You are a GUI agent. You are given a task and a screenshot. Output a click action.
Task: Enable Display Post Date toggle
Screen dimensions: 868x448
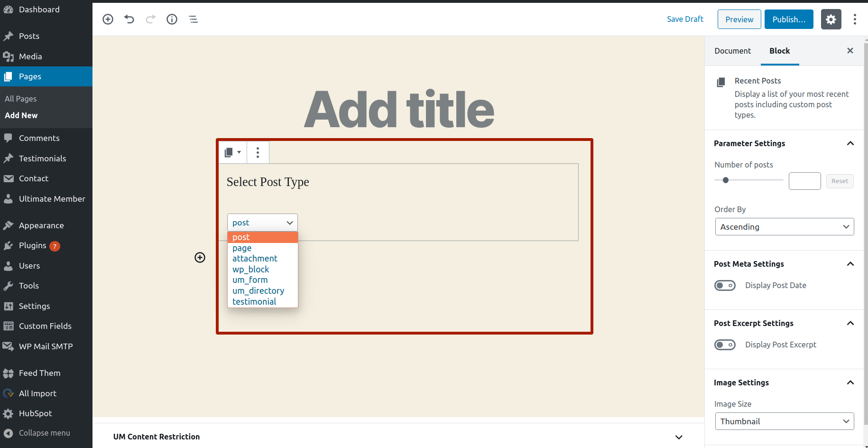point(725,285)
